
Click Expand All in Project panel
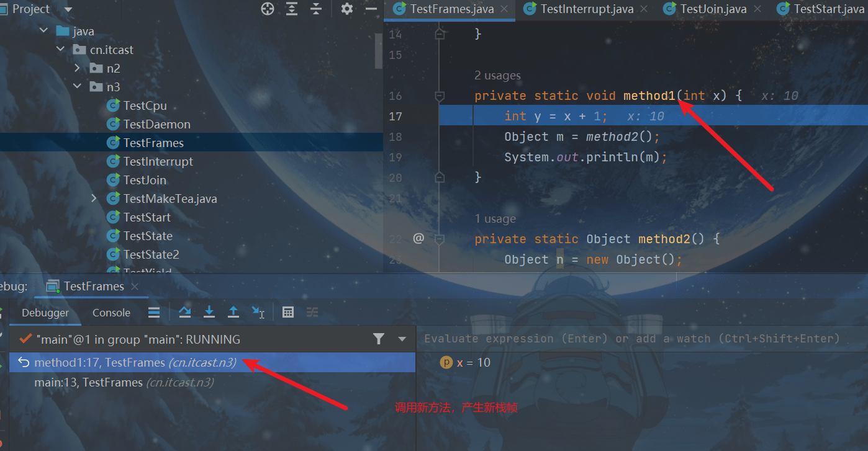[x=292, y=9]
